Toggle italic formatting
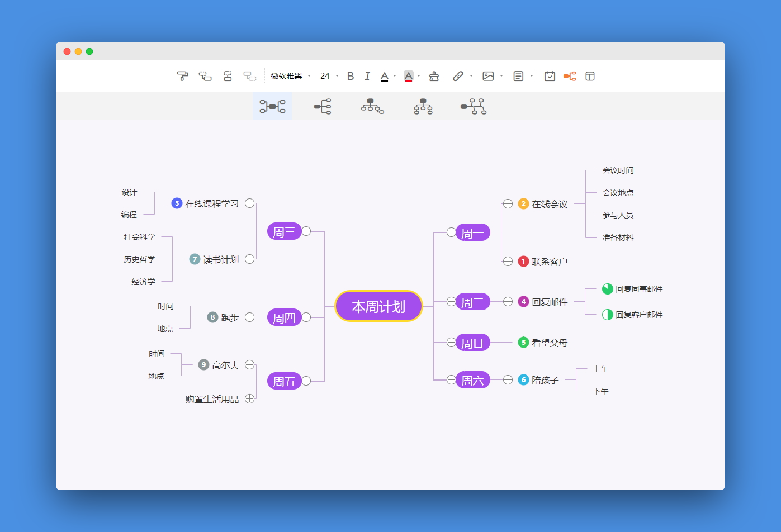The image size is (781, 532). [x=367, y=76]
